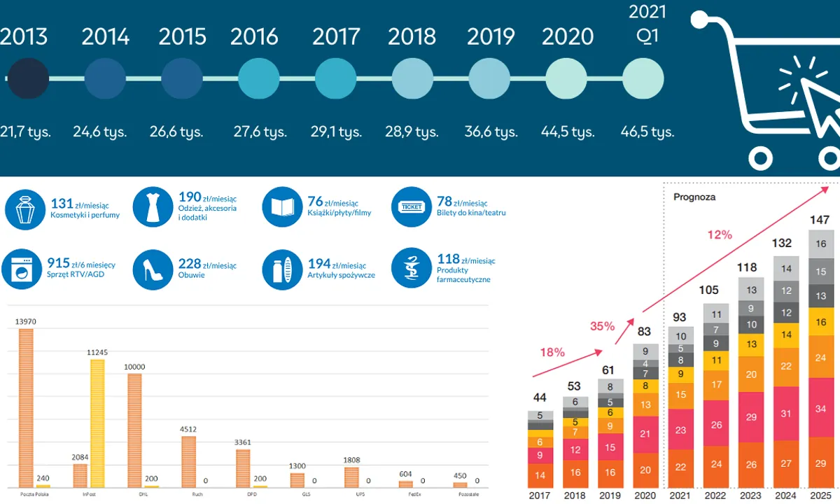Expand the Prognoza forecast section
The width and height of the screenshot is (840, 504).
[694, 197]
